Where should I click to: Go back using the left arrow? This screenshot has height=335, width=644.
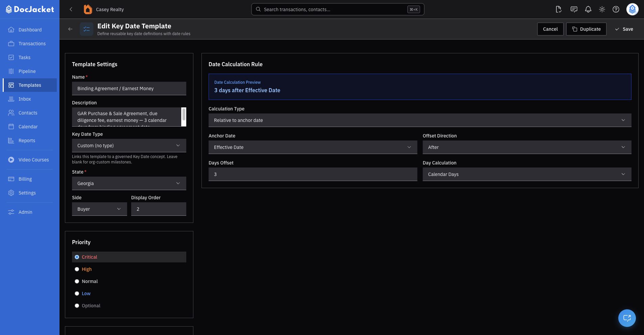70,29
